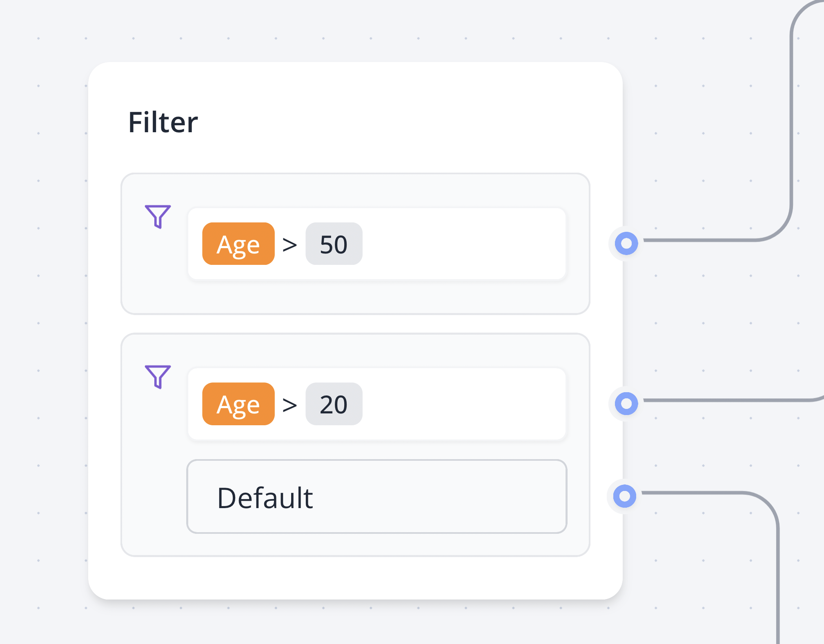Change the greater-than operator before 20
This screenshot has width=824, height=644.
[x=290, y=405]
